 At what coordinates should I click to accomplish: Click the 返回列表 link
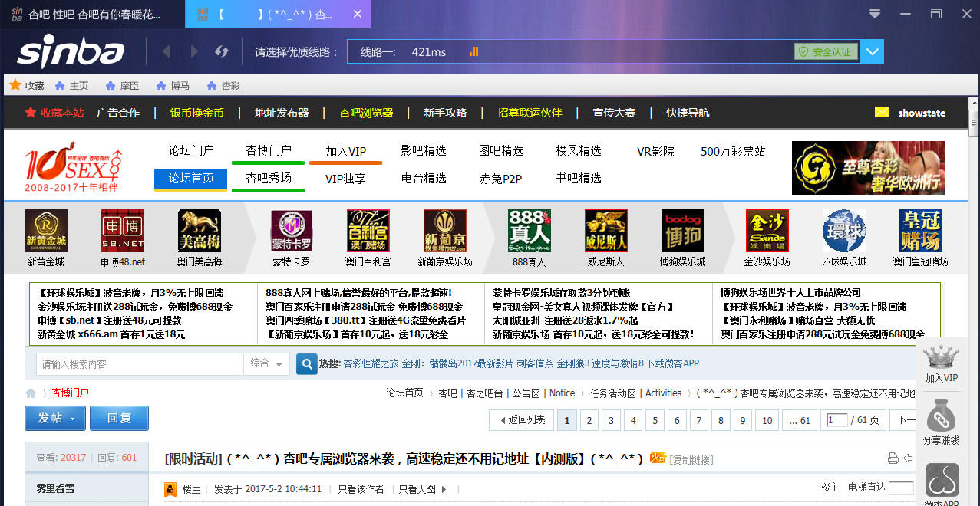point(522,420)
